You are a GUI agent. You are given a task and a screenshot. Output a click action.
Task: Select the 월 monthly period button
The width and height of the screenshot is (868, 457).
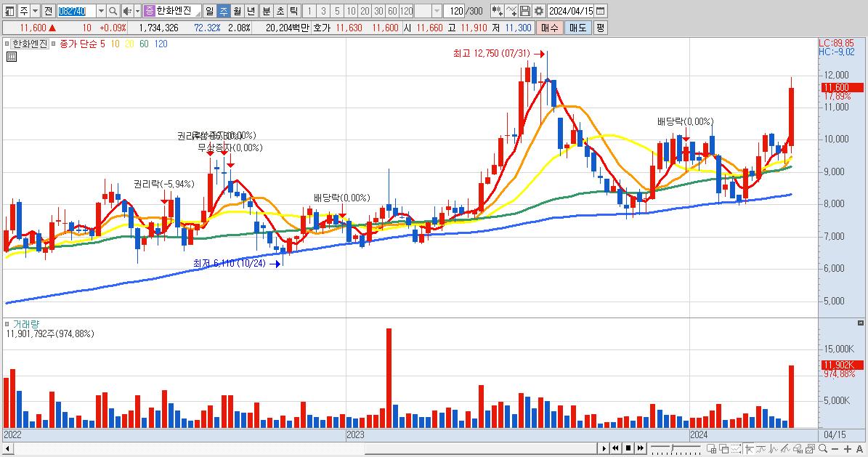(x=237, y=10)
